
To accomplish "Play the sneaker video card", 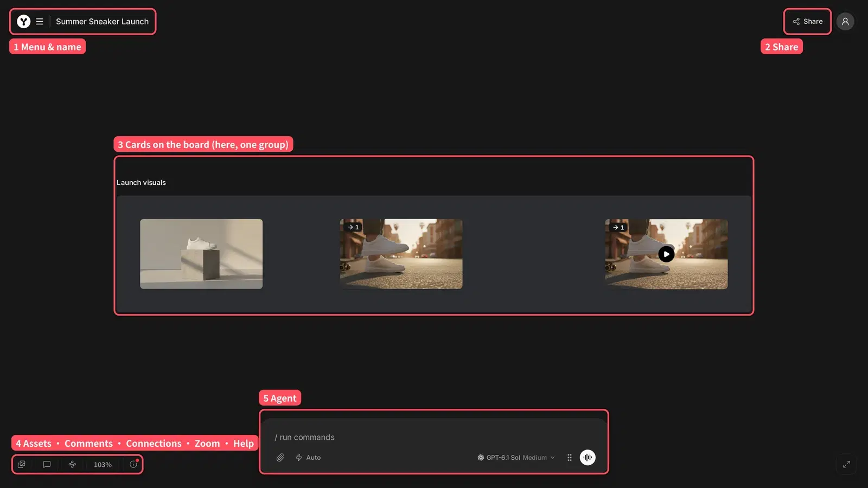I will tap(666, 254).
